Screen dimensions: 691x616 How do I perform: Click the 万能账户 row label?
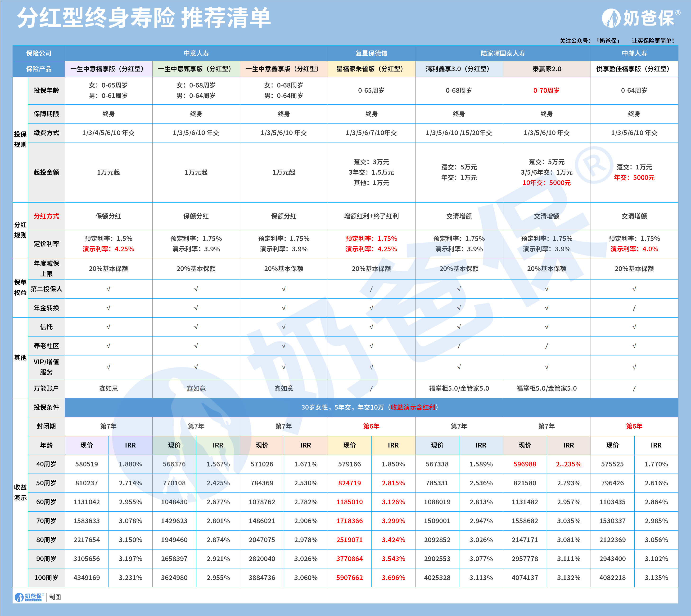[46, 388]
